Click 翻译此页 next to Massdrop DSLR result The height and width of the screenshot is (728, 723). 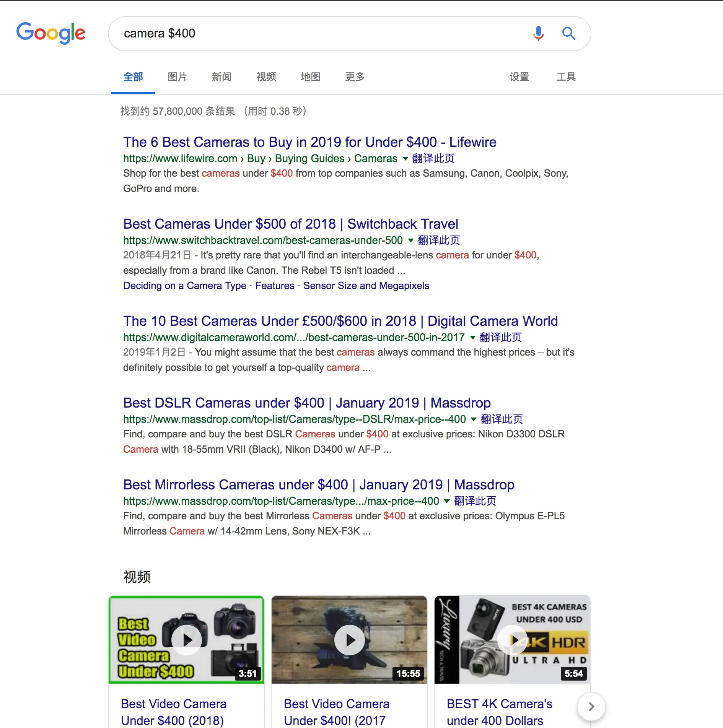502,419
